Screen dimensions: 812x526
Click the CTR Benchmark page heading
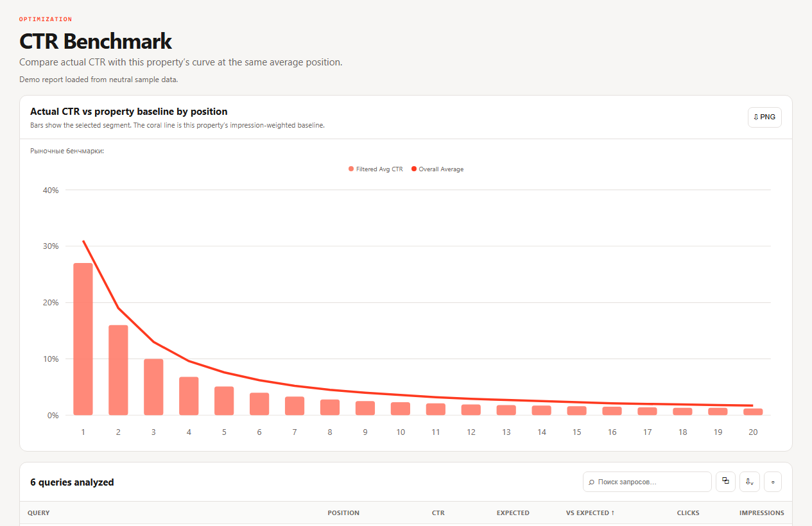point(96,42)
